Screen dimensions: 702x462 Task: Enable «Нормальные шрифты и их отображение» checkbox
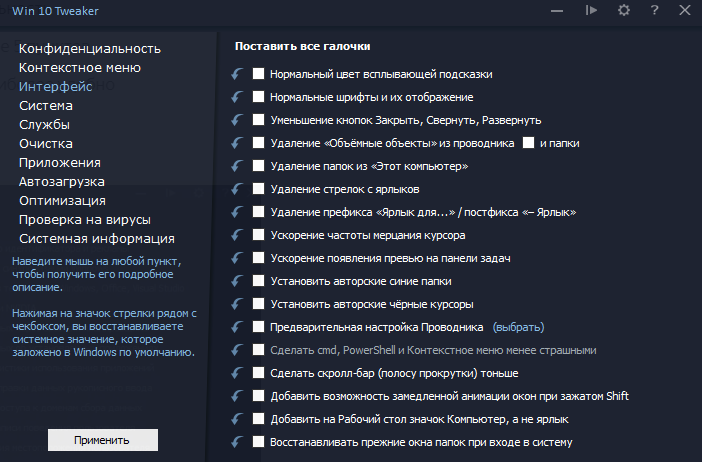coord(259,97)
